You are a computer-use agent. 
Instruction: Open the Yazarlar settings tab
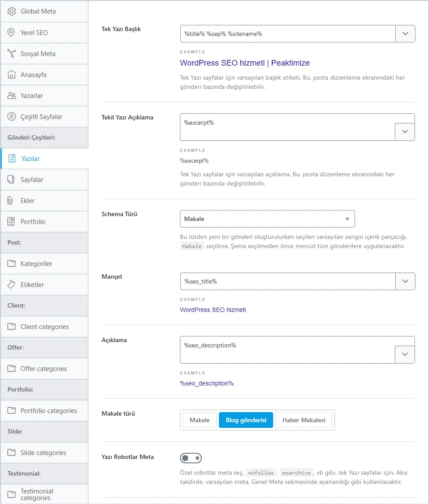point(44,96)
